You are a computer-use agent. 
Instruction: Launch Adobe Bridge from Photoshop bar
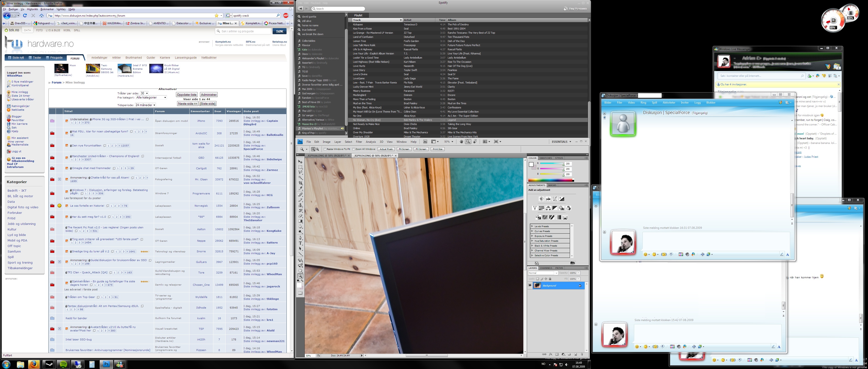tap(425, 142)
